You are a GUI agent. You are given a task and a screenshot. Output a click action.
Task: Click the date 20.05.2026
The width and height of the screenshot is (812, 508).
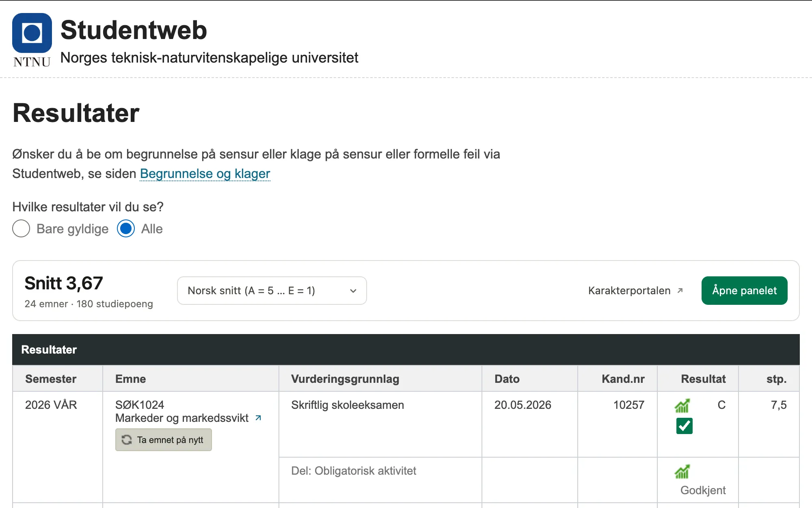(523, 405)
